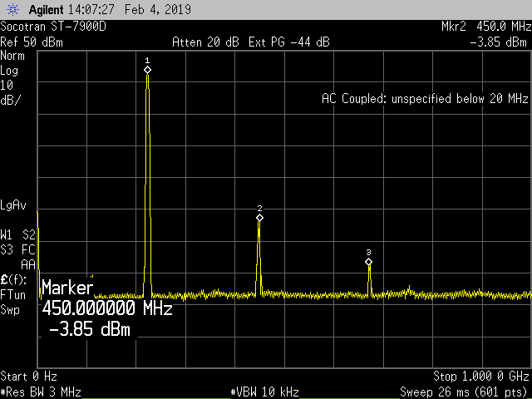Screen dimensions: 532x399
Task: Click the #Res BW 3 MHz setting
Action: [x=41, y=392]
